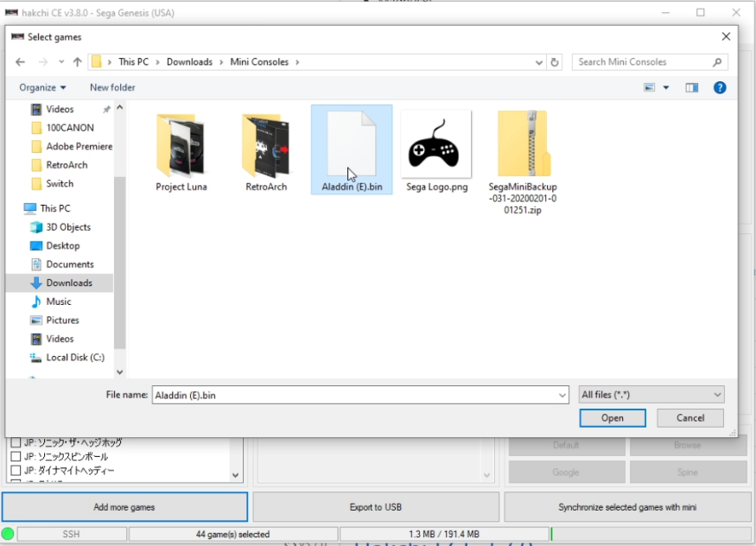Close the Select games dialog

click(726, 36)
